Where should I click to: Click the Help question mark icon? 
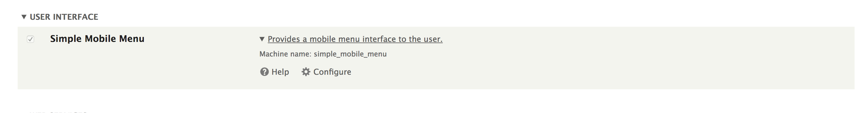[x=264, y=72]
